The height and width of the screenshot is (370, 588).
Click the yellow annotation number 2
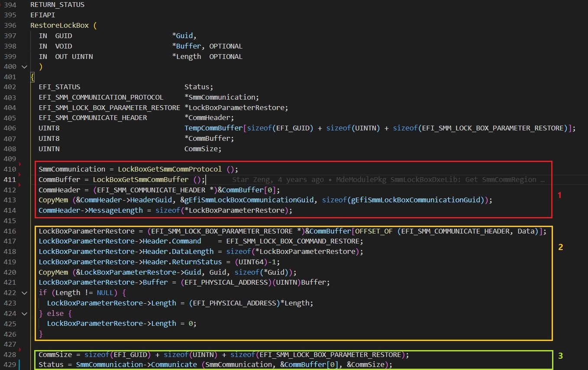560,247
